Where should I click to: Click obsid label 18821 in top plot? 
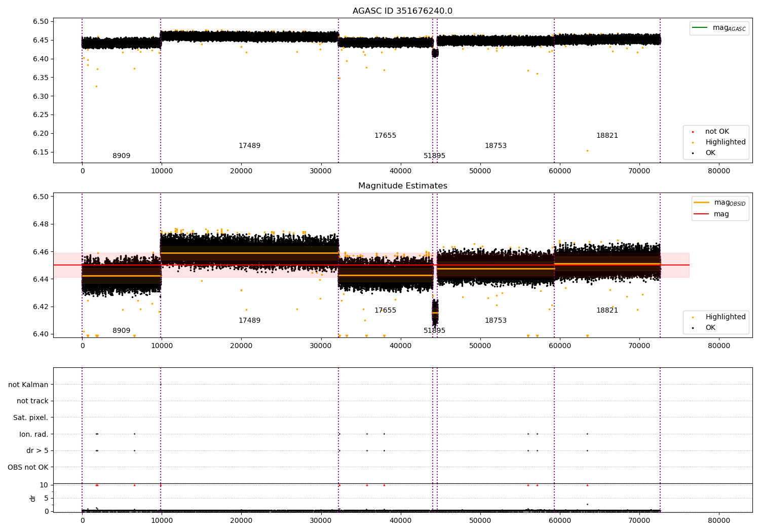(x=607, y=136)
